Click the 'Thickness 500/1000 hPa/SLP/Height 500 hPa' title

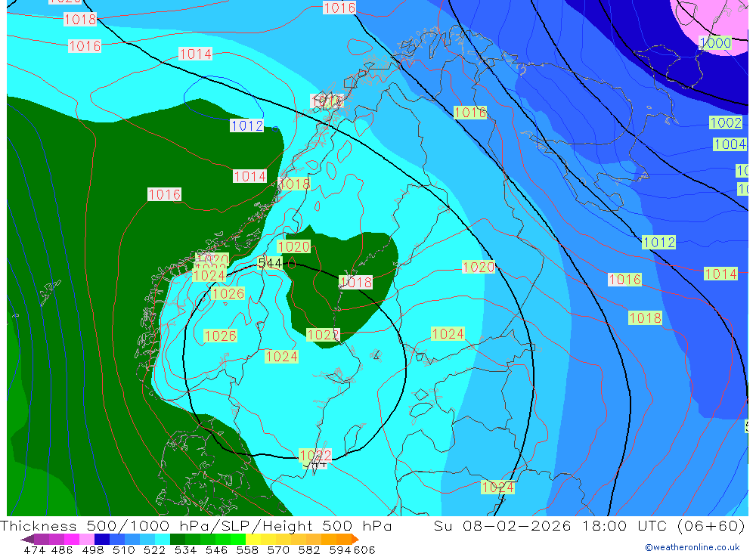(x=196, y=525)
